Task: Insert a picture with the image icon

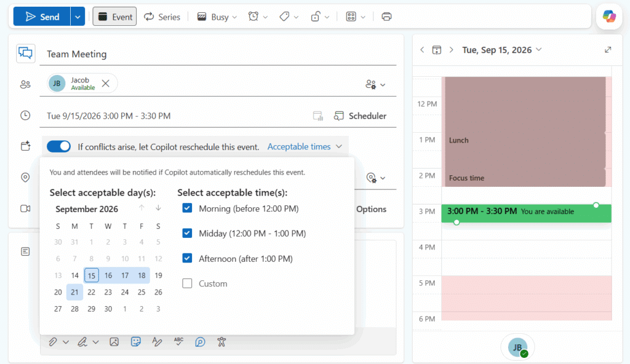Action: 114,342
